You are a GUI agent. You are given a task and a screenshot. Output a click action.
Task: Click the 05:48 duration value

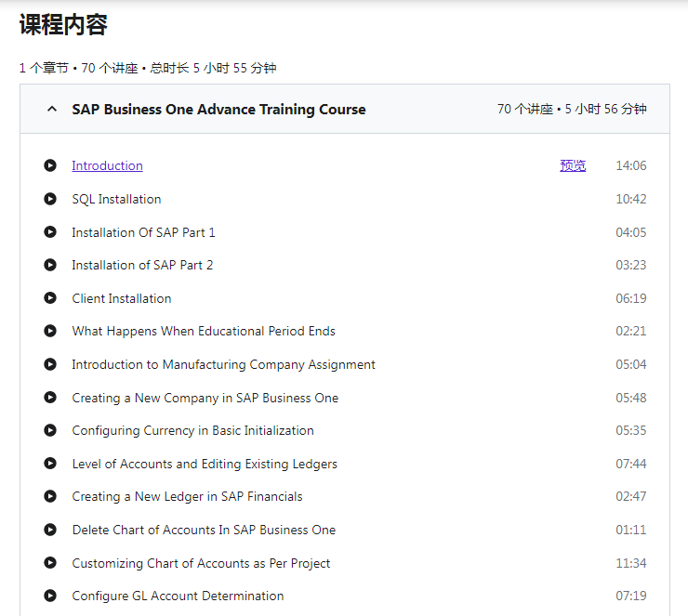tap(631, 398)
